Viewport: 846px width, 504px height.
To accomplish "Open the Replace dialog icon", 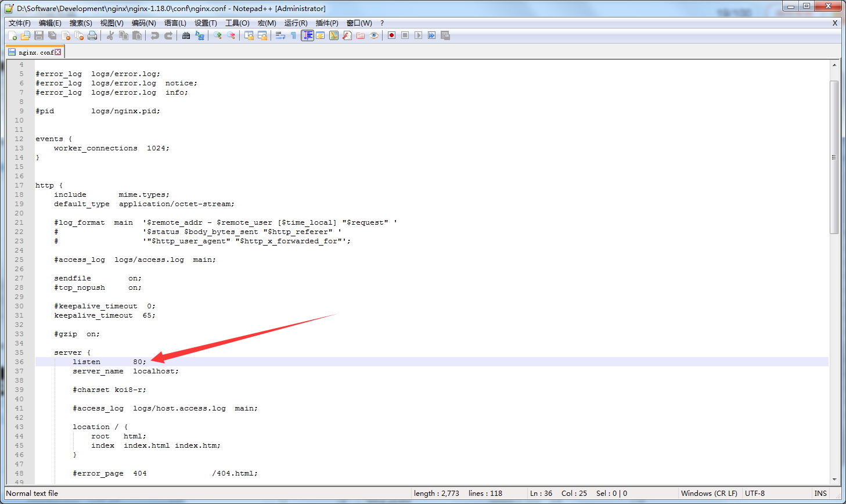I will 200,35.
